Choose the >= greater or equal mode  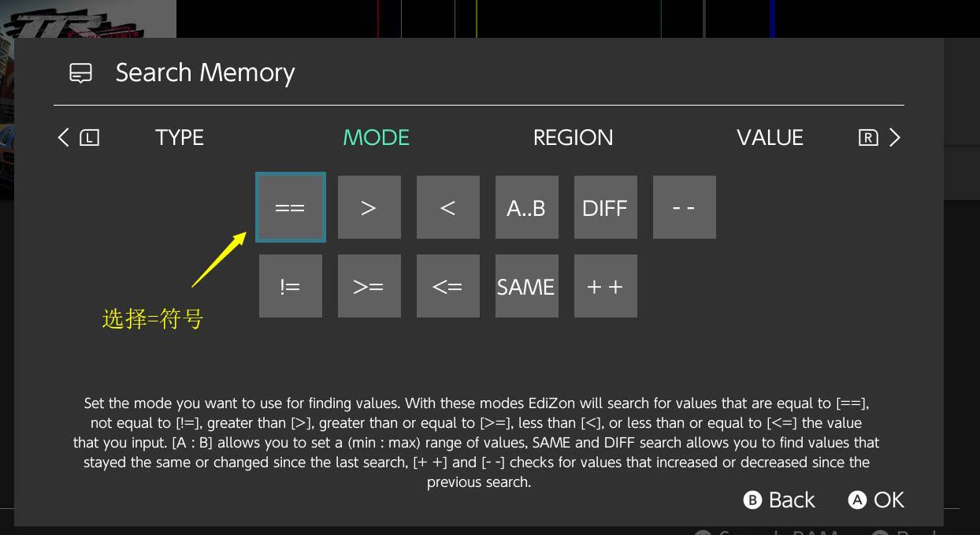click(369, 286)
